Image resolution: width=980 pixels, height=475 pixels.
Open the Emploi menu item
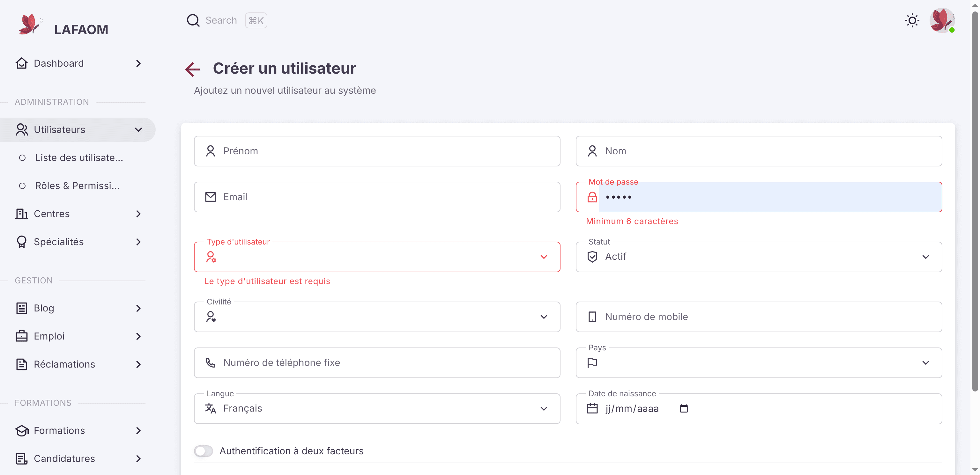[78, 337]
